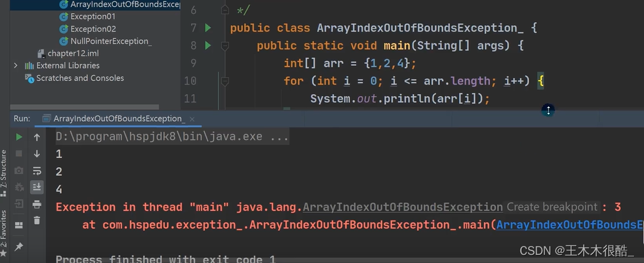Click the Create breakpoint link in console
Screen dimensions: 644x263
(x=552, y=207)
